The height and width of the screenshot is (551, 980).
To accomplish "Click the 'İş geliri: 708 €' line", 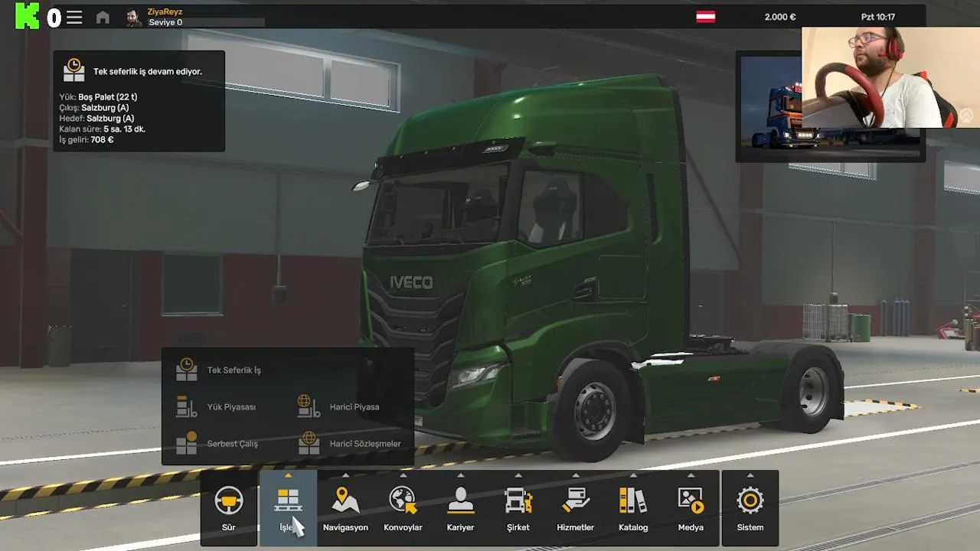I will pyautogui.click(x=87, y=140).
